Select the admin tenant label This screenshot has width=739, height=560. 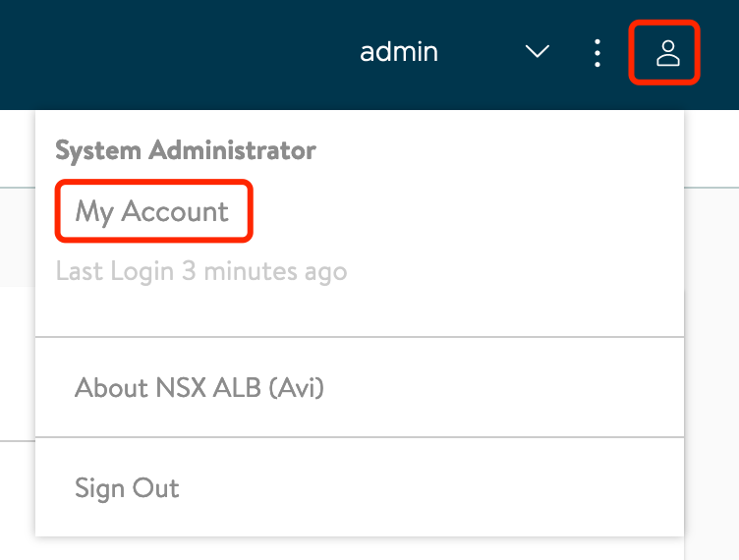tap(399, 52)
